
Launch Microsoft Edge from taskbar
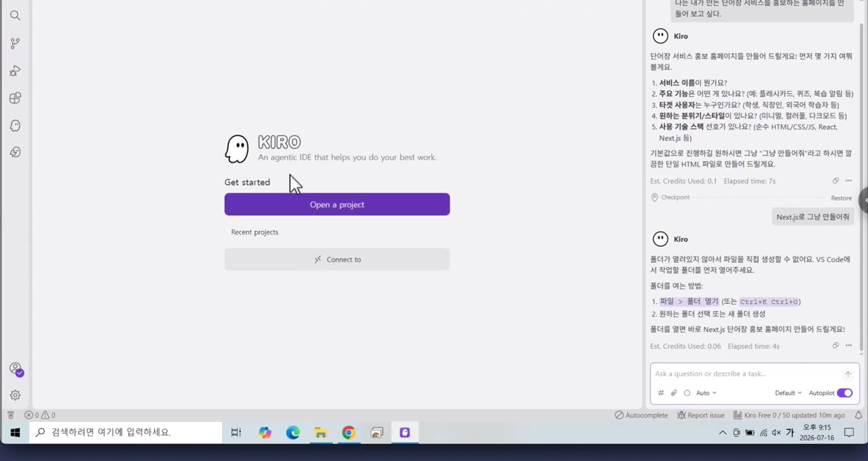coord(293,433)
